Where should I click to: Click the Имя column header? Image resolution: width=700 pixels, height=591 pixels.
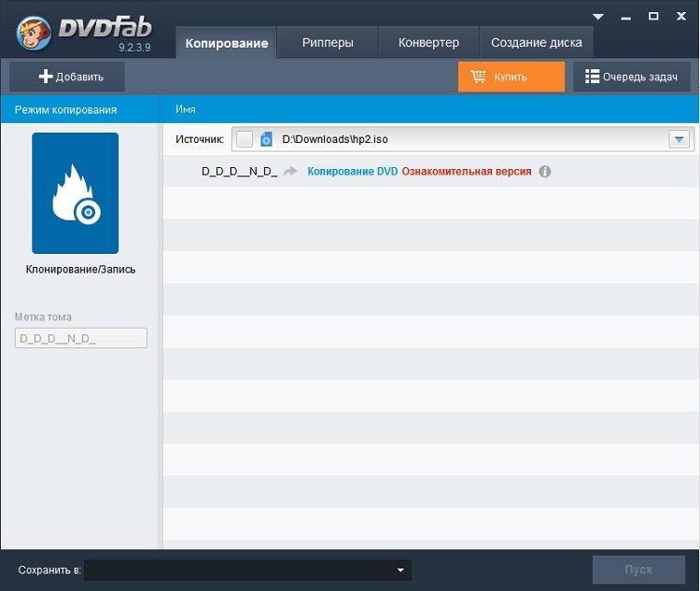click(x=186, y=109)
